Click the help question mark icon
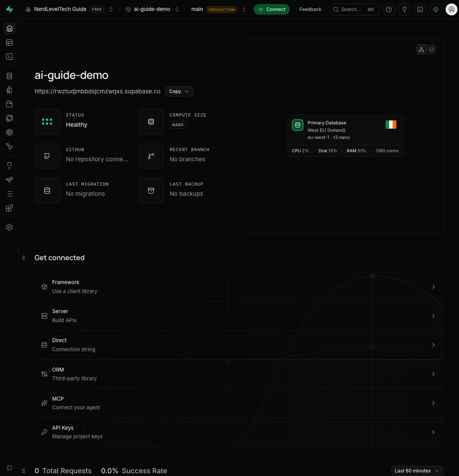 [389, 9]
